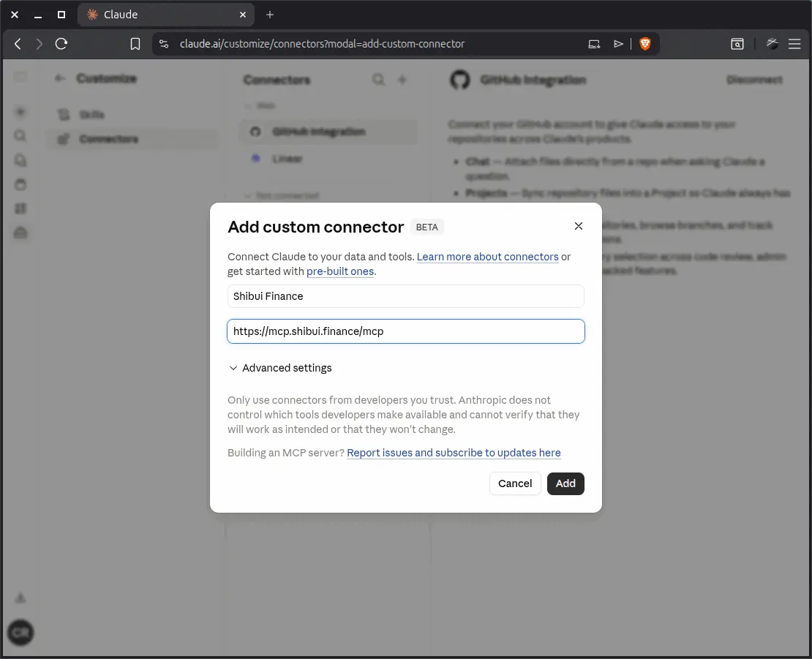Open the 'pre-built ones' link

coord(339,271)
